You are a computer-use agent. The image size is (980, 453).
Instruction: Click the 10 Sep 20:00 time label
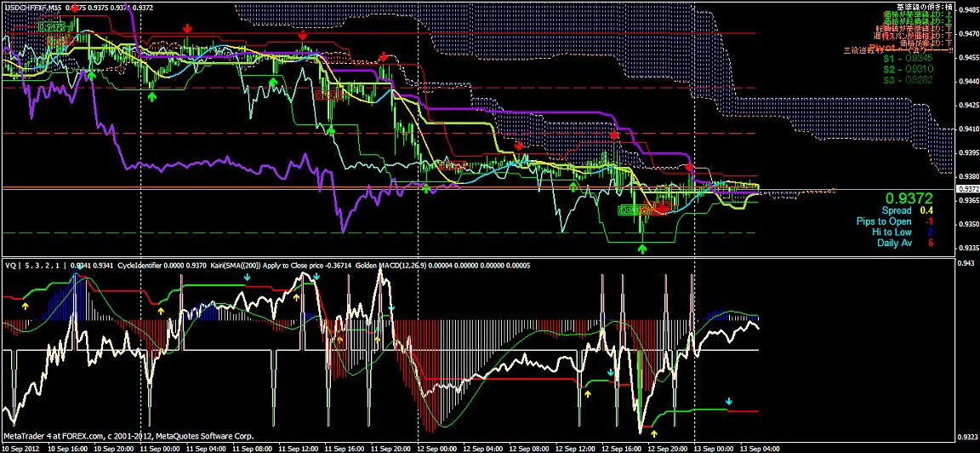tap(116, 448)
